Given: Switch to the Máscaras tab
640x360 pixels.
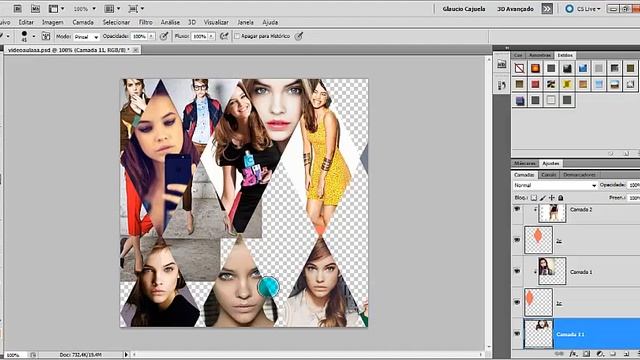Looking at the screenshot, I should click(x=525, y=163).
